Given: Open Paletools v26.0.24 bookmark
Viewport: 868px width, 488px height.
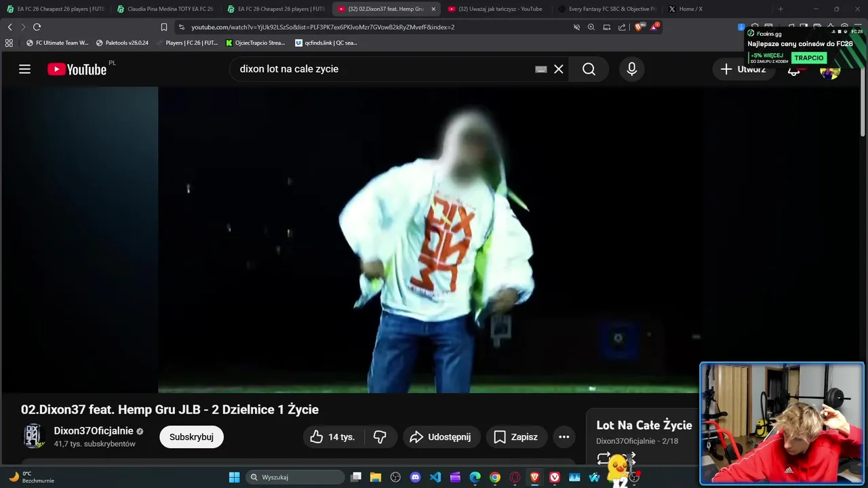Looking at the screenshot, I should 122,43.
